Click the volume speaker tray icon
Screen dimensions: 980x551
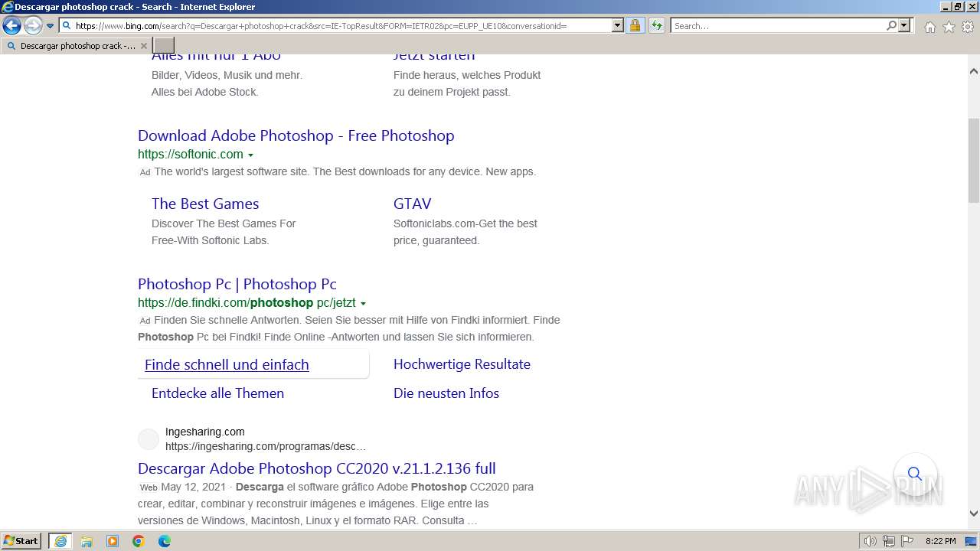871,541
